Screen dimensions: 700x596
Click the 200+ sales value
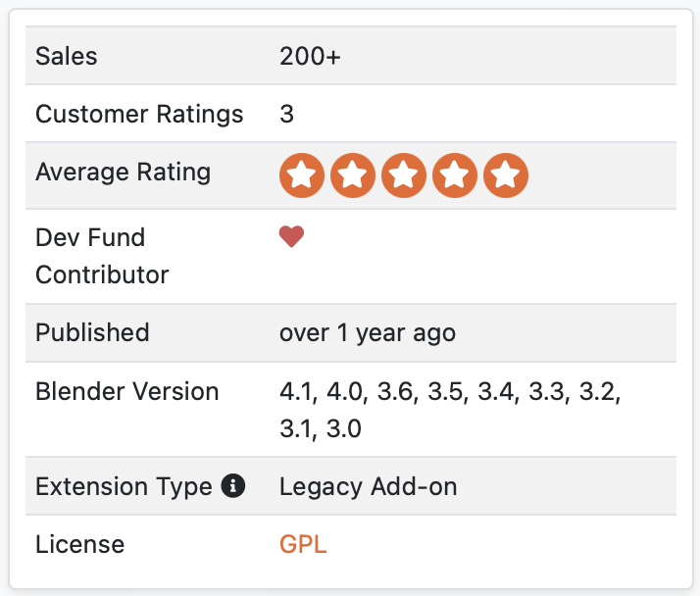tap(310, 56)
